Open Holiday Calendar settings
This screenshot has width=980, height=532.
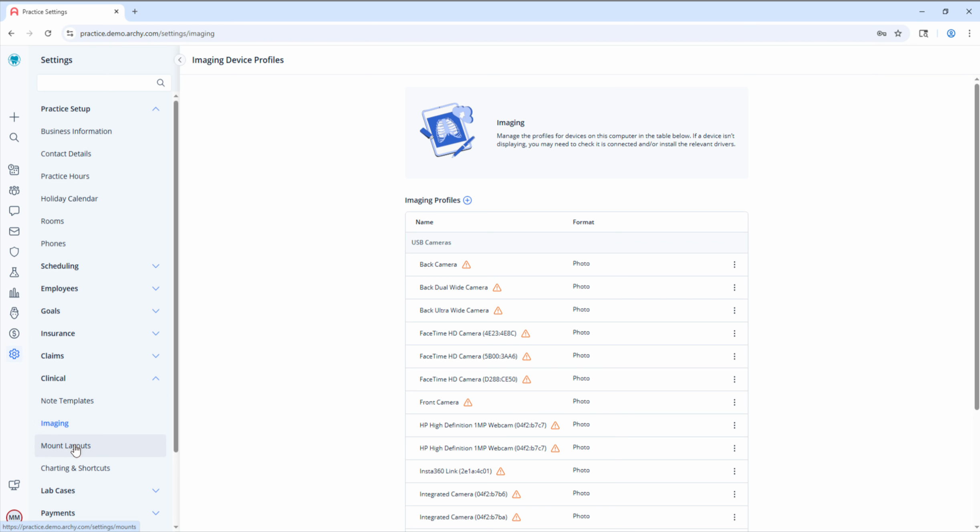[x=69, y=199]
